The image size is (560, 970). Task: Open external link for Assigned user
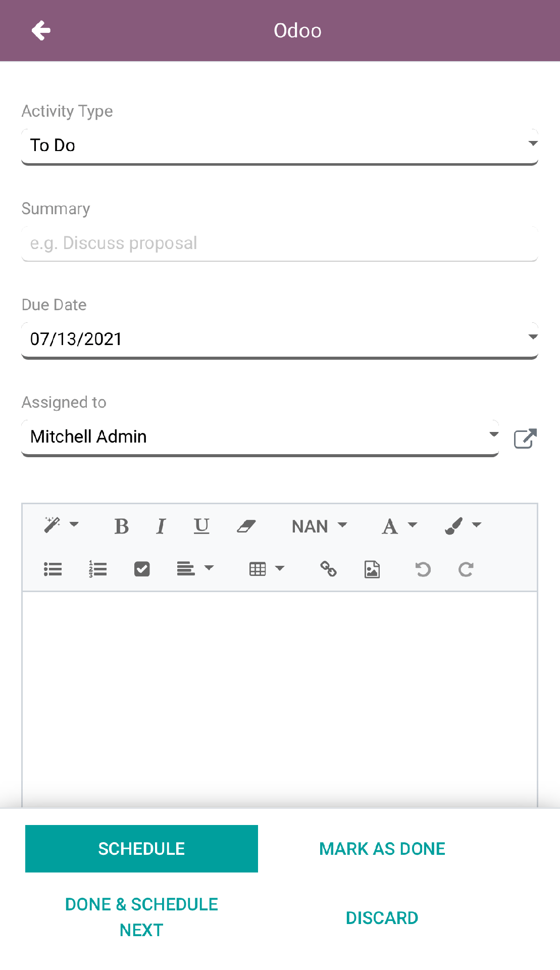click(525, 439)
